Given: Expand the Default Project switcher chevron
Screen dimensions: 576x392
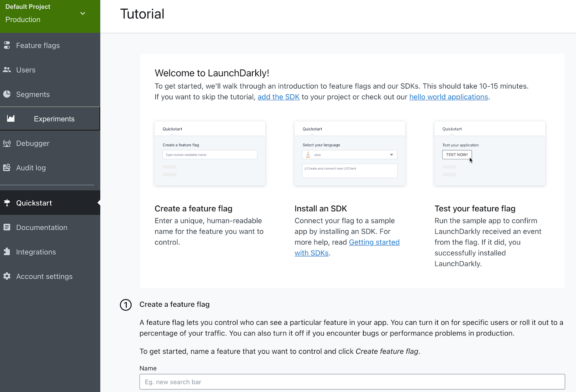Looking at the screenshot, I should pyautogui.click(x=82, y=13).
